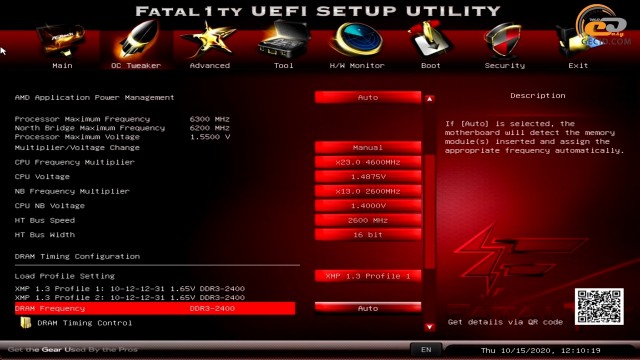The height and width of the screenshot is (360, 640).
Task: Switch to the OC Tweaker tab label
Action: pos(136,65)
